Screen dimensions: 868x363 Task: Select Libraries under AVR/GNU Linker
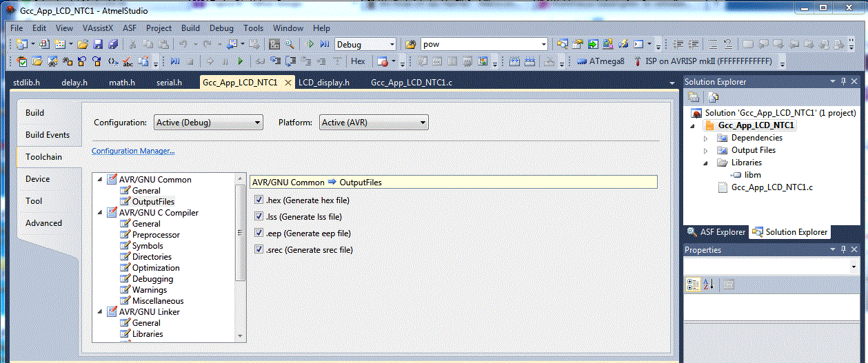pyautogui.click(x=148, y=334)
